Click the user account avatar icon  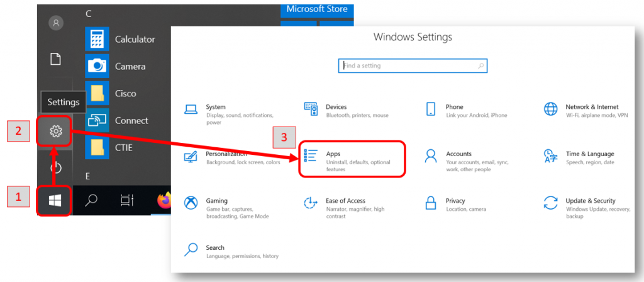click(56, 23)
